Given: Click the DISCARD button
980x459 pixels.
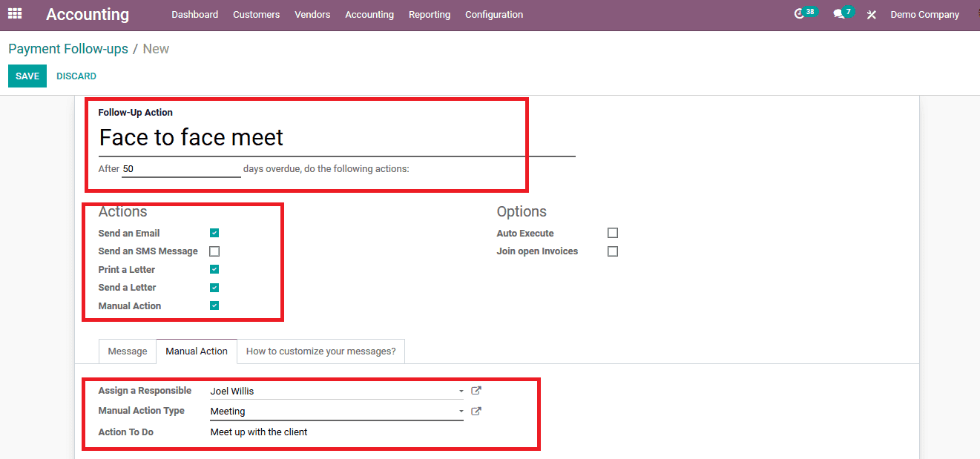Looking at the screenshot, I should pyautogui.click(x=76, y=76).
